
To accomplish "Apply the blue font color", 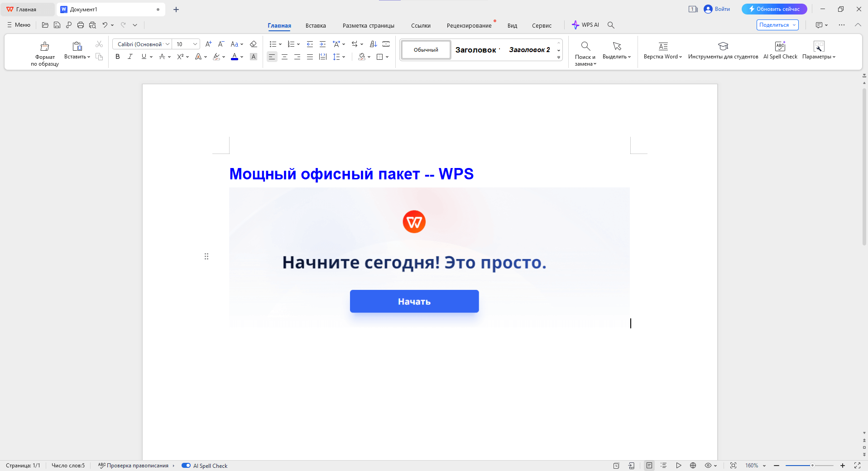I will coord(235,57).
